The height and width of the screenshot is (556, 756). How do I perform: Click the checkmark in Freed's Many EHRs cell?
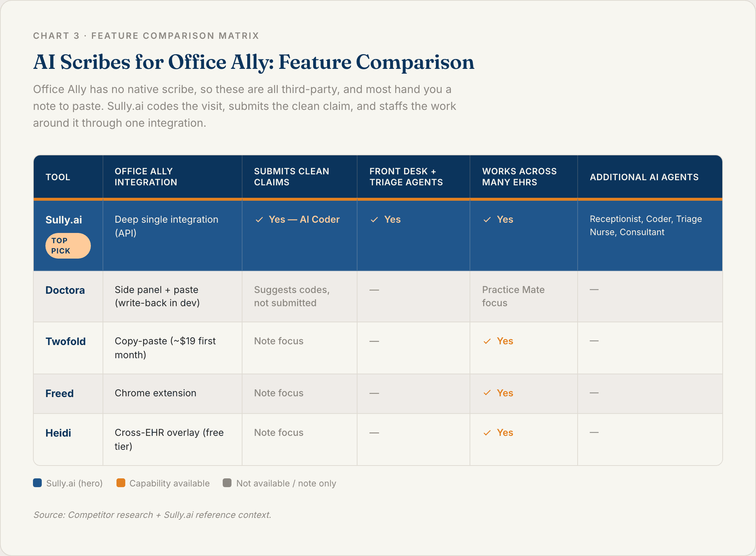[x=487, y=393]
